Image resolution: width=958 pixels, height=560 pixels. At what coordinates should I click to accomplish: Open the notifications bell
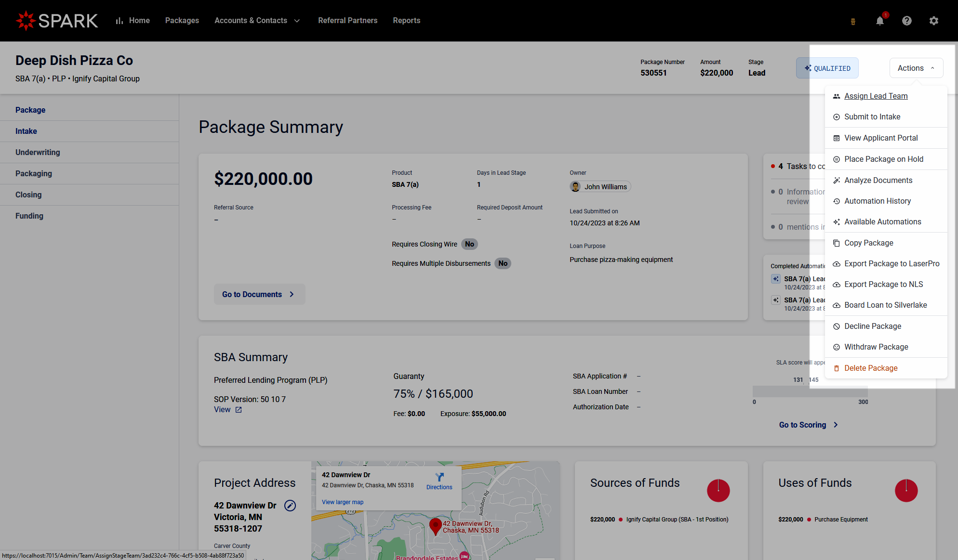880,21
